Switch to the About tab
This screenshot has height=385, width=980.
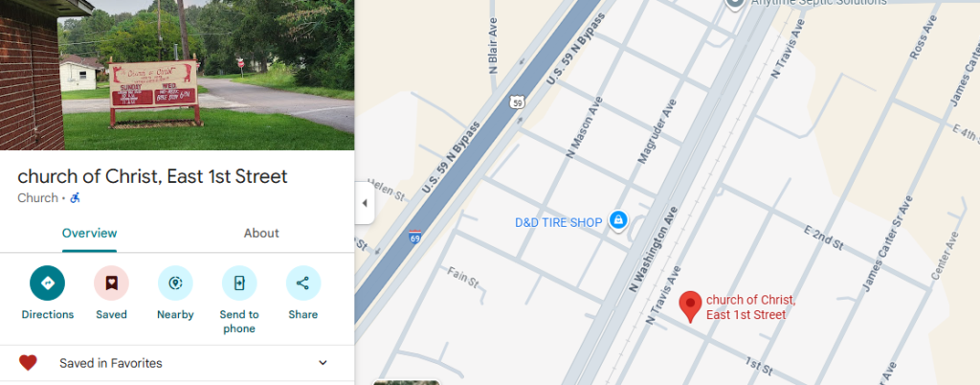261,233
